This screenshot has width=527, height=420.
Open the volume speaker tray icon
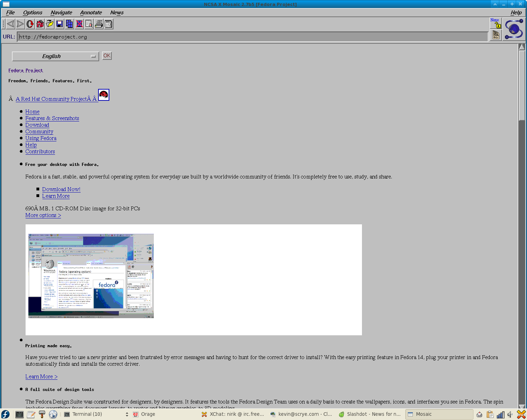tap(510, 414)
